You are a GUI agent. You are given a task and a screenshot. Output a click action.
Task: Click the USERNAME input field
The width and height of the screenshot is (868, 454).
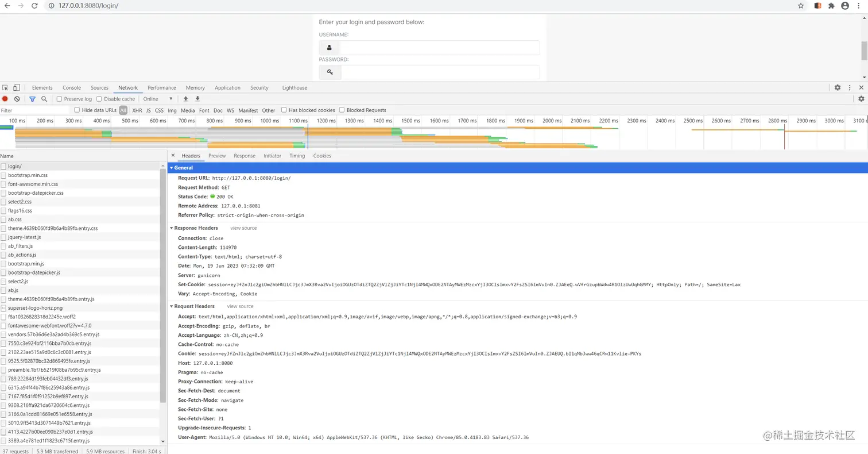click(440, 48)
